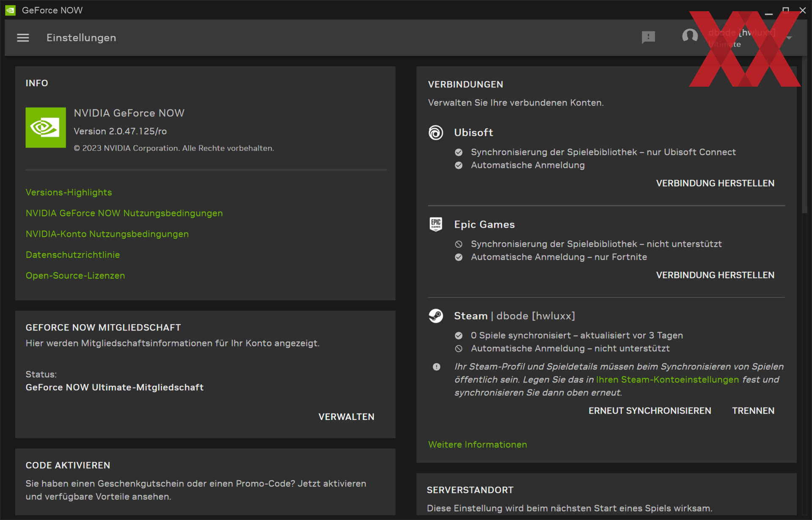Open Versions-Highlights link
This screenshot has height=520, width=812.
coord(69,192)
